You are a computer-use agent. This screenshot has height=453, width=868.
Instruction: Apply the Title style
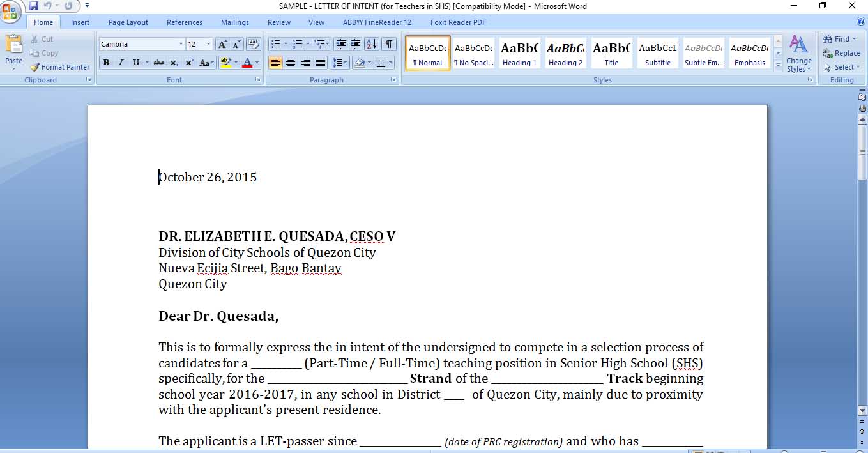tap(611, 53)
